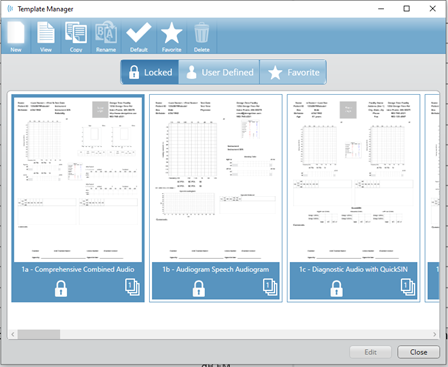Set template as Default with checkmark icon

(139, 36)
